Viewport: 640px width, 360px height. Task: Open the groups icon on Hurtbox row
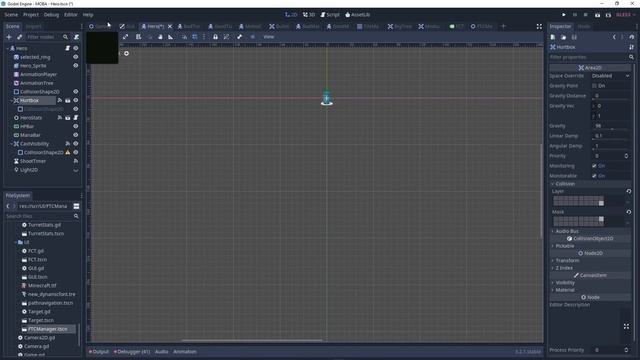click(68, 100)
